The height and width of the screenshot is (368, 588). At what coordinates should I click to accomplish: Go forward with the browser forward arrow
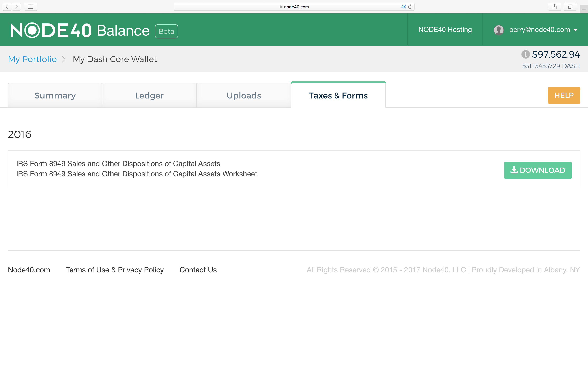16,7
